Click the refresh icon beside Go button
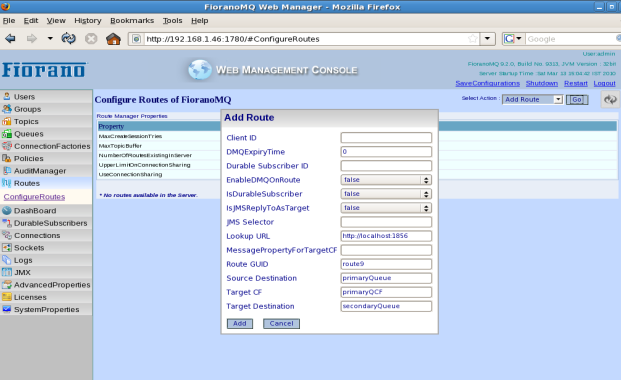 [x=610, y=99]
